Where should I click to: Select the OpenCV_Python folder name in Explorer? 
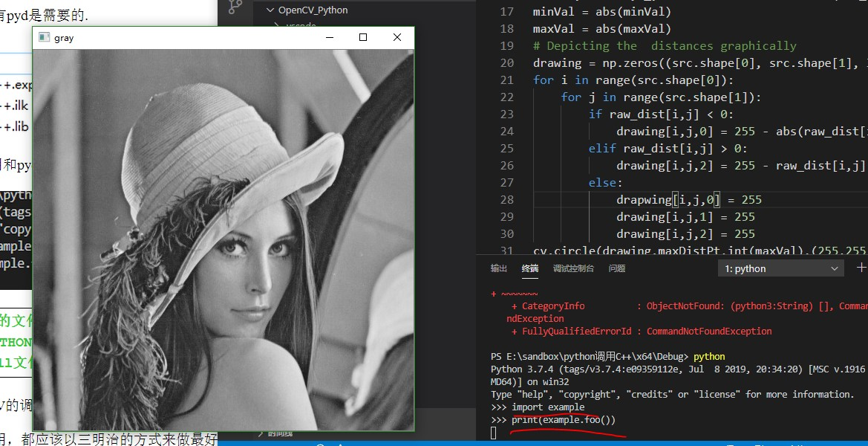pyautogui.click(x=313, y=10)
